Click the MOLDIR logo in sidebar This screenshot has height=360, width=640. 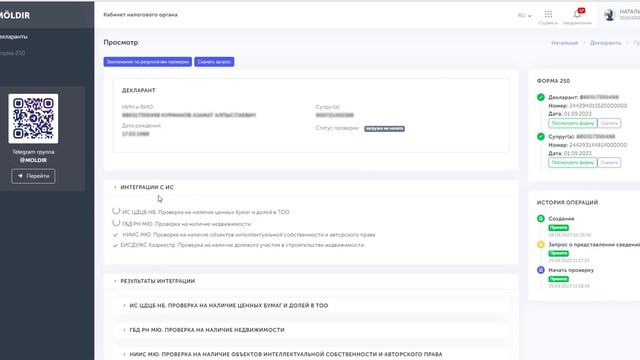15,16
